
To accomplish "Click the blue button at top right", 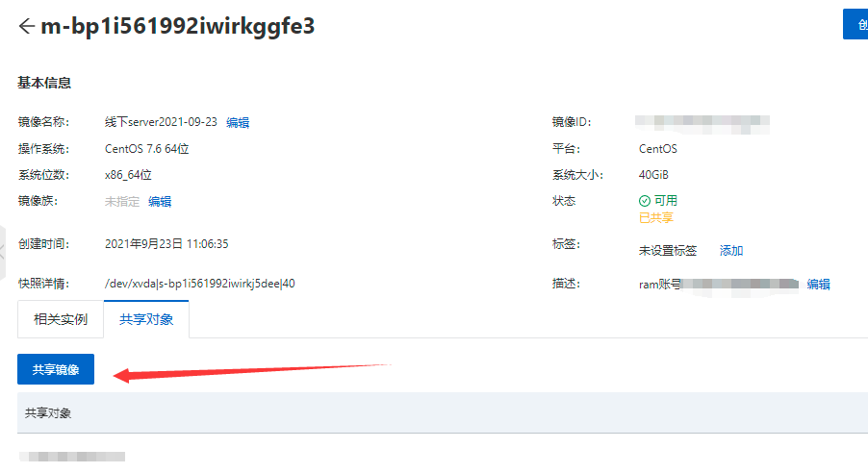I will point(855,24).
